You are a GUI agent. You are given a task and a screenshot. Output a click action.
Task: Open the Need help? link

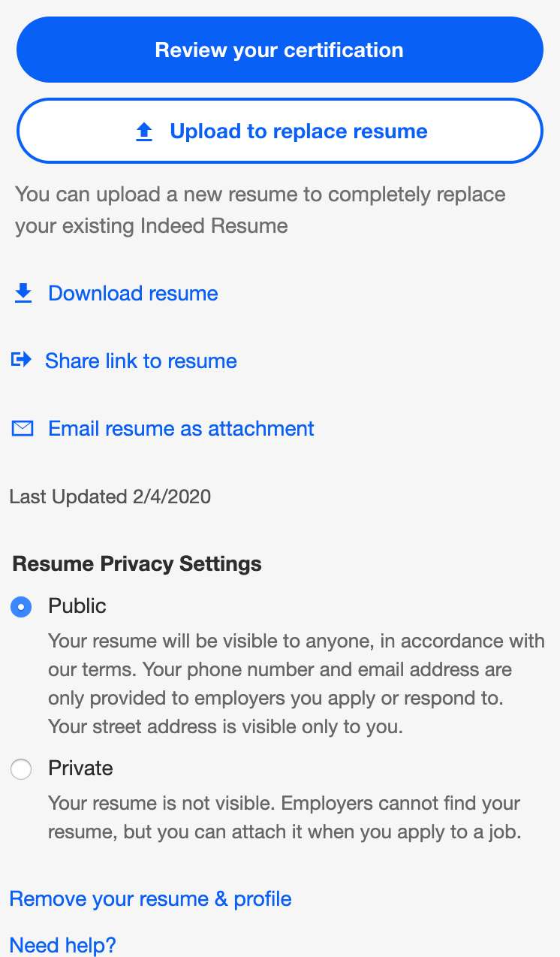click(62, 944)
